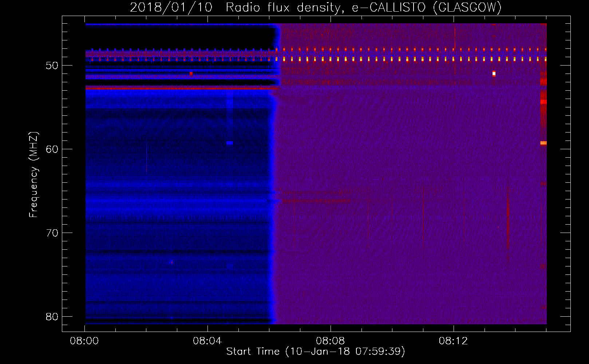This screenshot has width=589, height=364.
Task: Click the 08:12 time axis label
Action: click(x=453, y=341)
